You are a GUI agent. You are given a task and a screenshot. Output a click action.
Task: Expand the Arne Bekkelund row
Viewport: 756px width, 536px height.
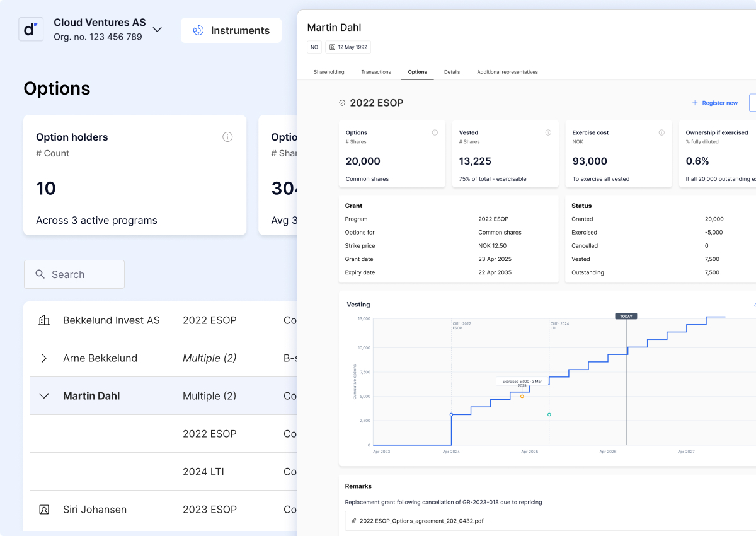tap(44, 358)
